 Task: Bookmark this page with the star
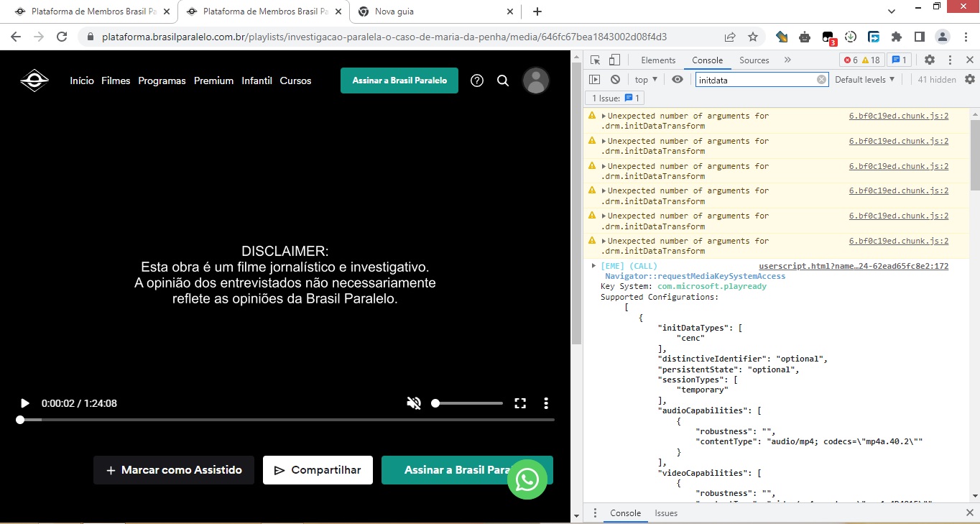click(753, 37)
